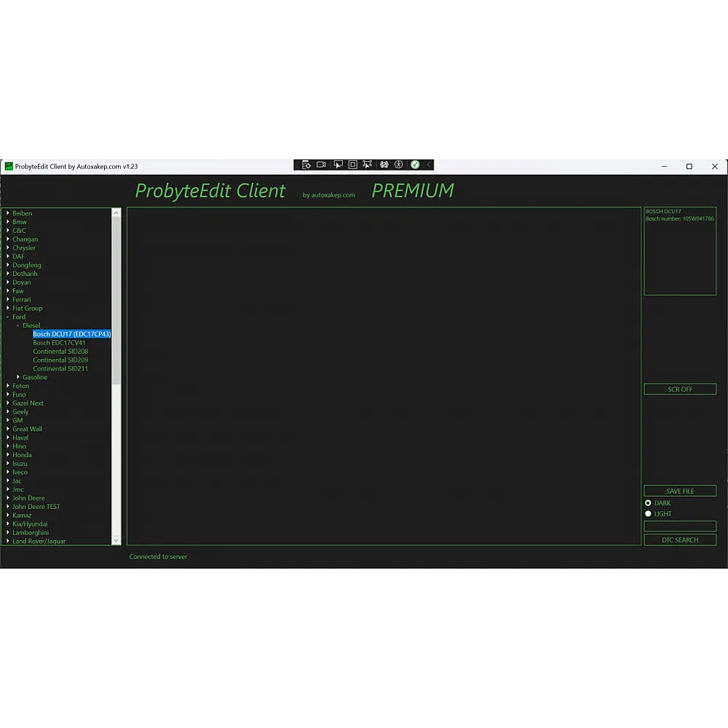Collapse the Ford tree node
Image resolution: width=728 pixels, height=728 pixels.
point(7,317)
